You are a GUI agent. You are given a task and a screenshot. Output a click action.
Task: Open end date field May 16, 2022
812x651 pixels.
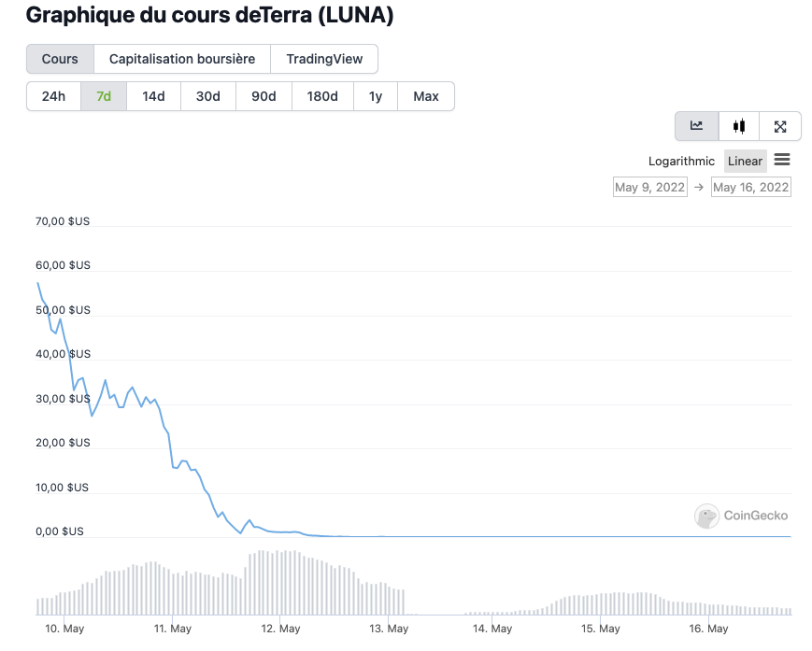(x=750, y=187)
